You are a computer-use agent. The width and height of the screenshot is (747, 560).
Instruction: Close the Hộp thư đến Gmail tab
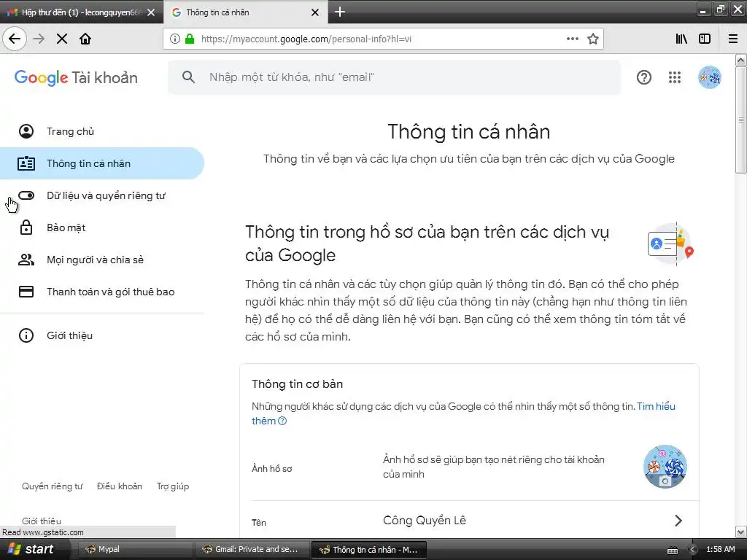(x=151, y=12)
